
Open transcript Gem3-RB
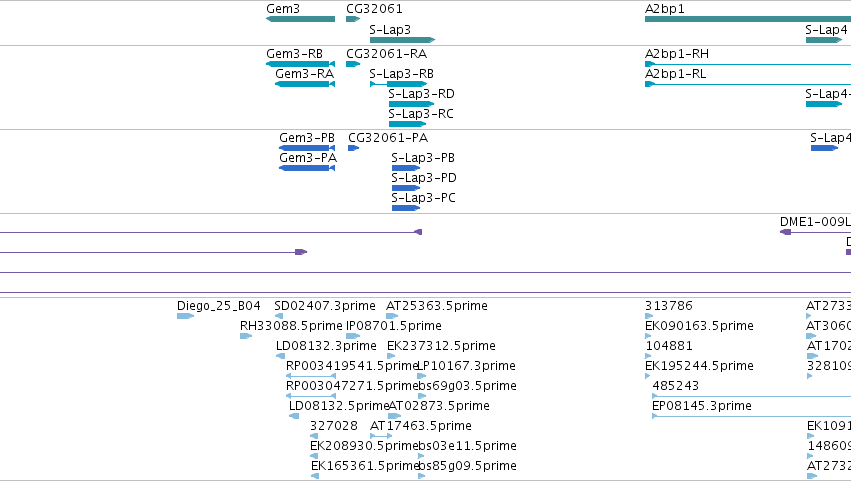(x=295, y=54)
